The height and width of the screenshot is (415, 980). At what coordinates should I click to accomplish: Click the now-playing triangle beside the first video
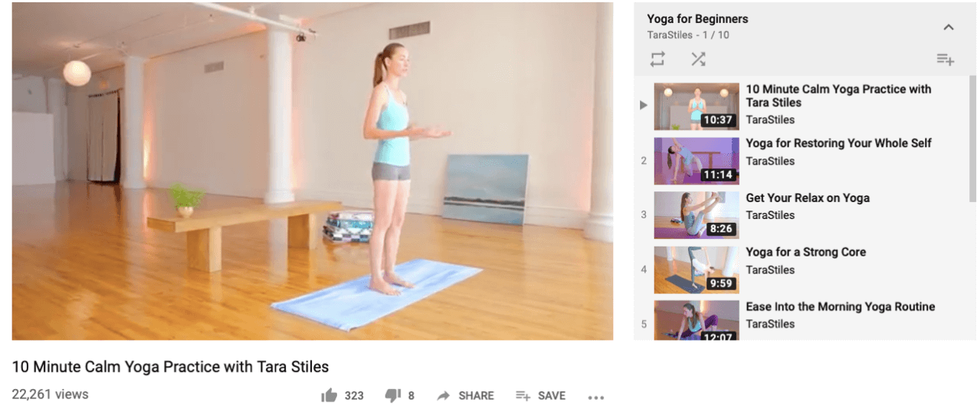tap(644, 105)
